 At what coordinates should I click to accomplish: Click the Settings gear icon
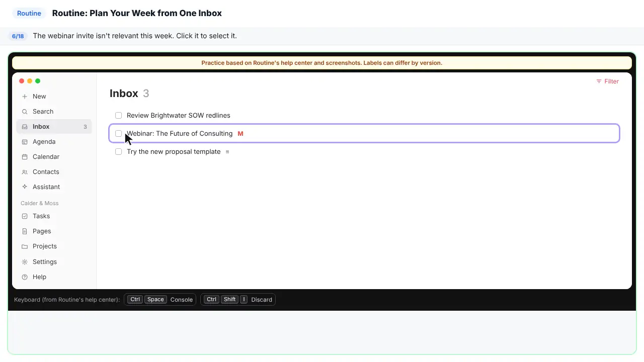pyautogui.click(x=25, y=262)
